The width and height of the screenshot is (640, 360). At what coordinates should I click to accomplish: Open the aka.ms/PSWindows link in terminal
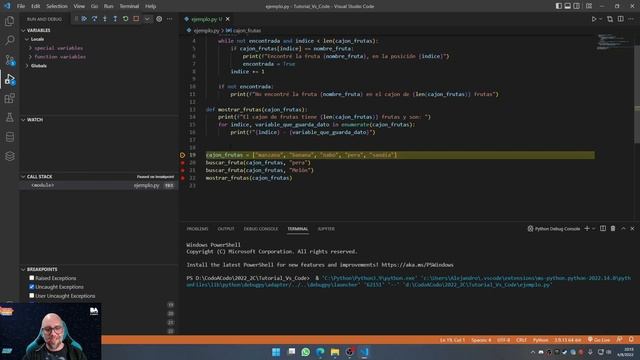417,265
